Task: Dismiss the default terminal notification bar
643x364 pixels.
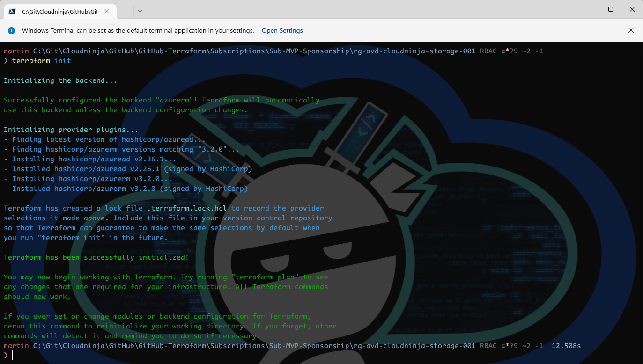Action: tap(631, 30)
